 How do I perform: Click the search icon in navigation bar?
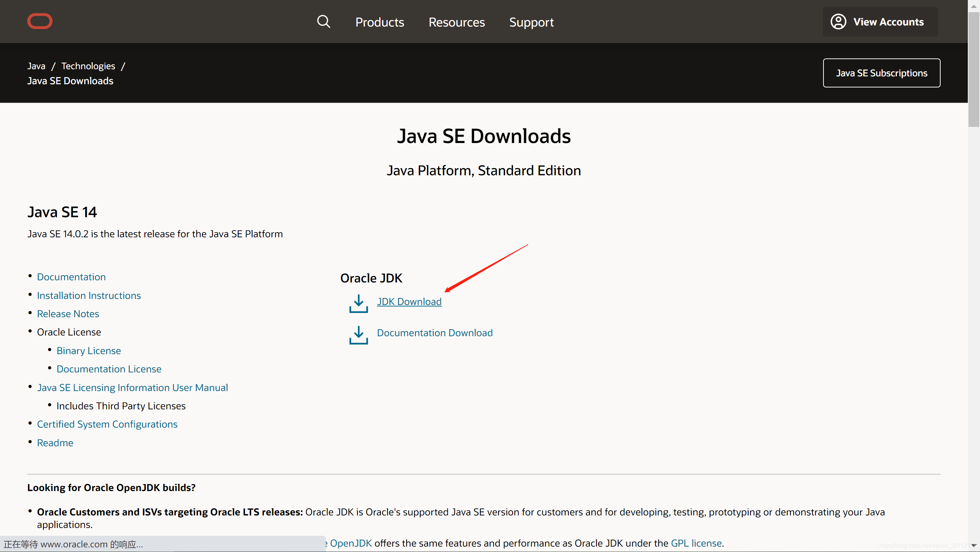click(323, 22)
